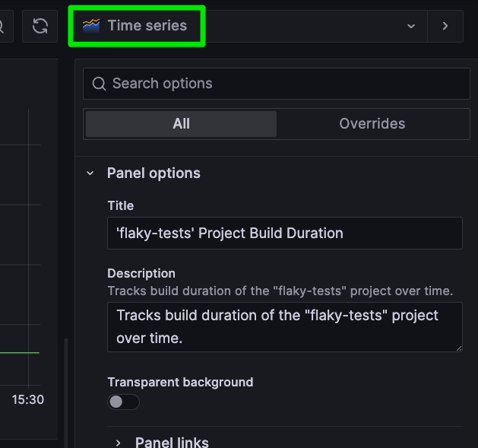The width and height of the screenshot is (478, 448).
Task: Grab the Description textarea resize handle
Action: [x=459, y=348]
